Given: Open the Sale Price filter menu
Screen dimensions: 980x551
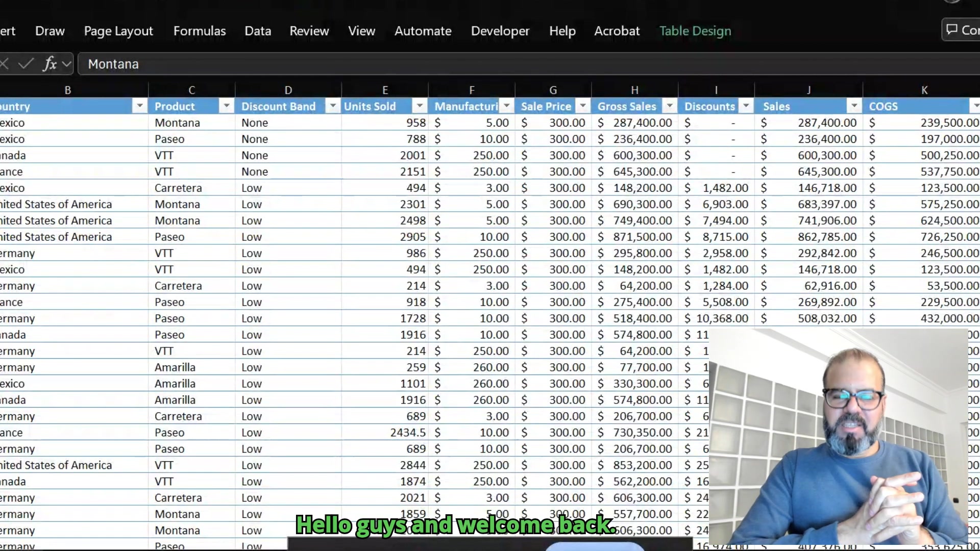Looking at the screenshot, I should point(582,106).
